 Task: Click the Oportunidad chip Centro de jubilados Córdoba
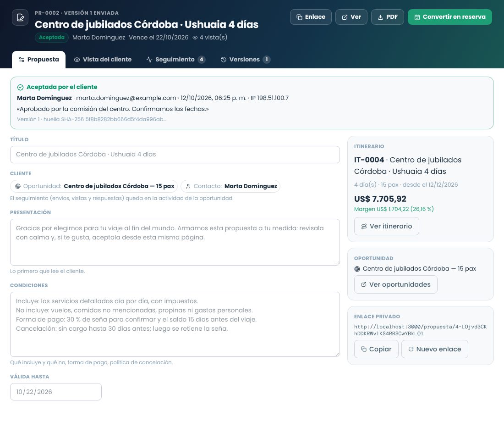(x=94, y=186)
